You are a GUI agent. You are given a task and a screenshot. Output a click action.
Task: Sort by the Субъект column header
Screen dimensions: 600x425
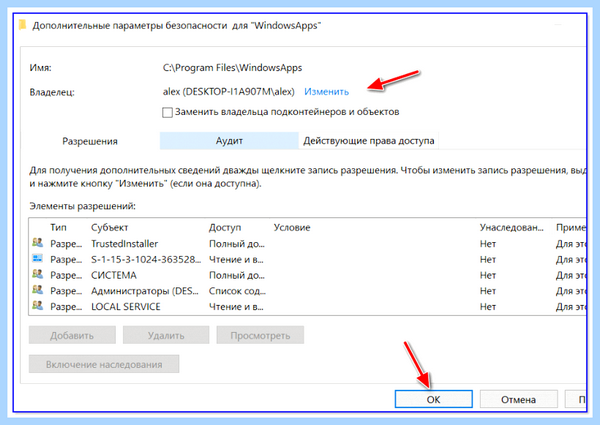109,227
